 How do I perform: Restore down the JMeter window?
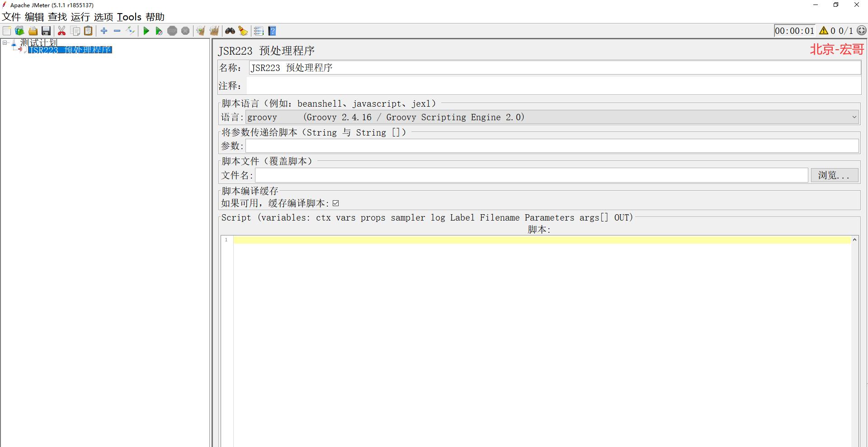pos(836,5)
